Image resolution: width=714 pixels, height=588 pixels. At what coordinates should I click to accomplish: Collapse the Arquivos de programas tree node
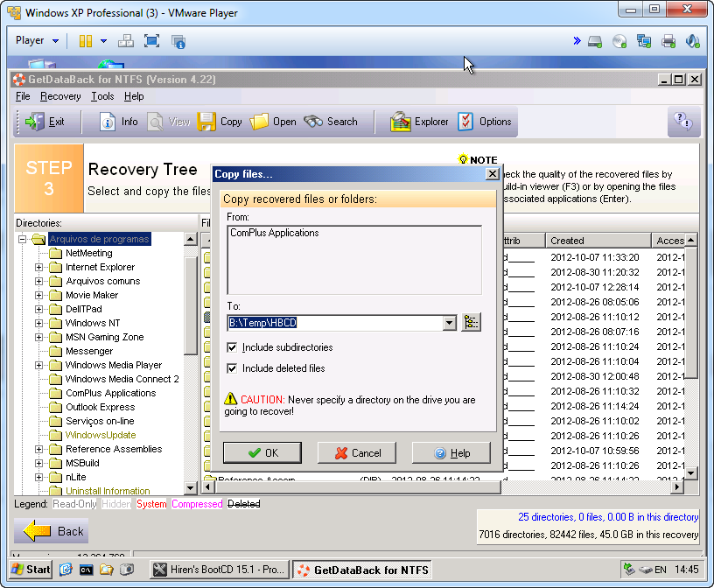click(x=22, y=239)
